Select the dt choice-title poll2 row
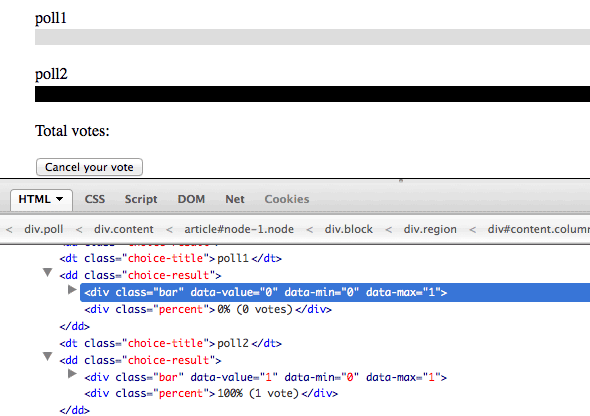 170,343
